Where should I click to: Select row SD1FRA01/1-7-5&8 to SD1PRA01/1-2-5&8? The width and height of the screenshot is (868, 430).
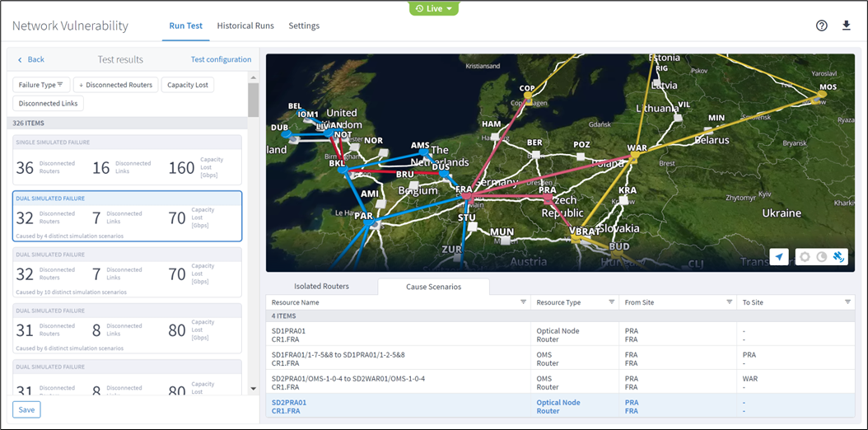click(x=560, y=358)
